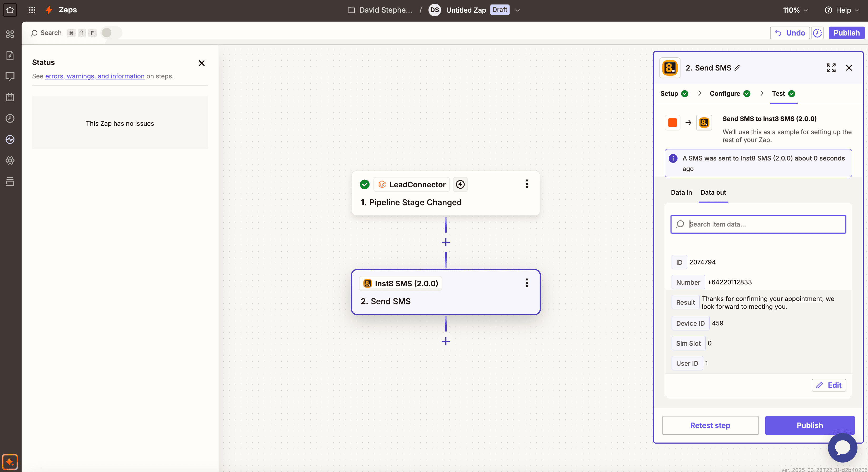Click the autosave timer icon next to Undo
The image size is (868, 472).
pos(817,33)
